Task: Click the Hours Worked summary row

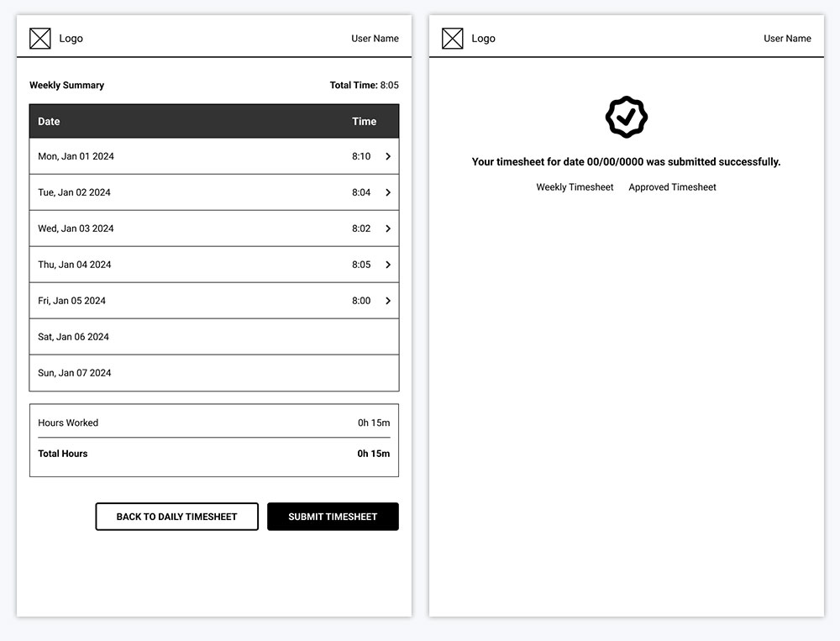Action: point(214,423)
